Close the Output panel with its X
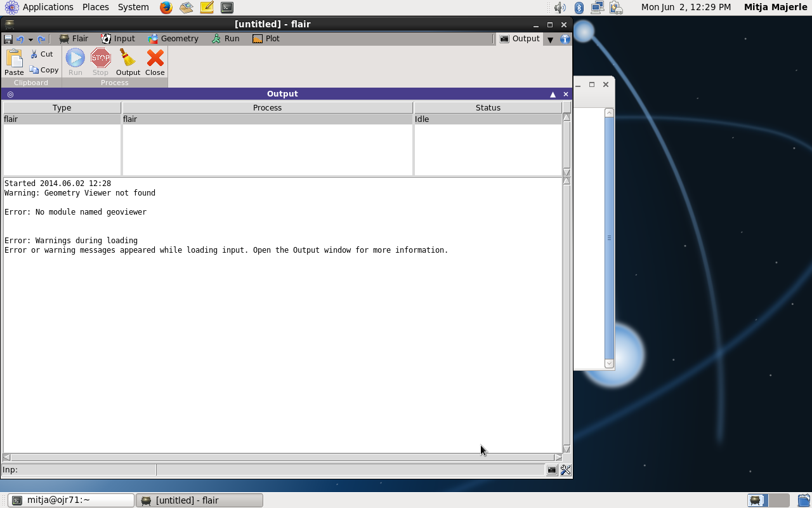This screenshot has width=812, height=508. click(566, 94)
